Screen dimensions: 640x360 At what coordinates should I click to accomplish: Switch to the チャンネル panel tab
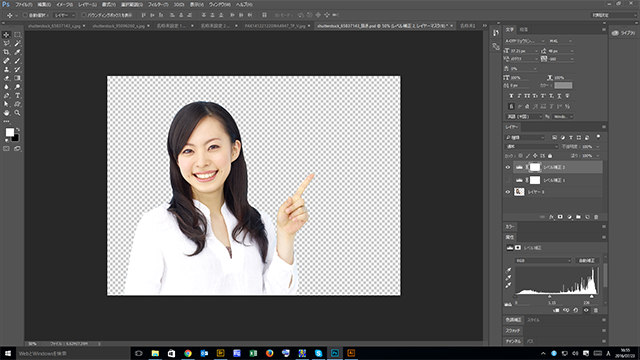(x=513, y=341)
